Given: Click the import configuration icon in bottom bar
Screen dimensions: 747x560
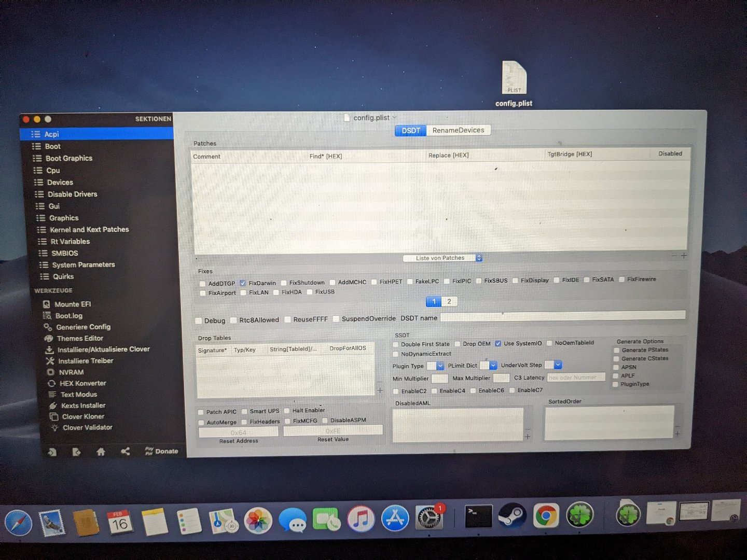Looking at the screenshot, I should click(x=52, y=452).
